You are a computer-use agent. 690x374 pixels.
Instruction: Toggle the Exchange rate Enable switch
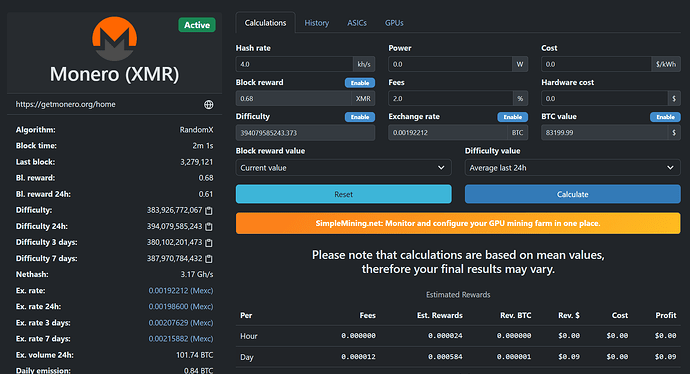tap(513, 117)
